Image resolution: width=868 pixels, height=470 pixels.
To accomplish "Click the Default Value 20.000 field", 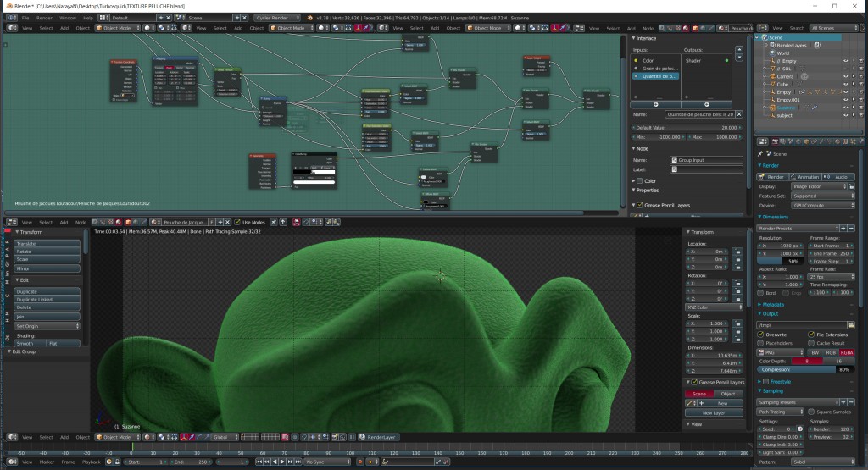I will pyautogui.click(x=687, y=128).
